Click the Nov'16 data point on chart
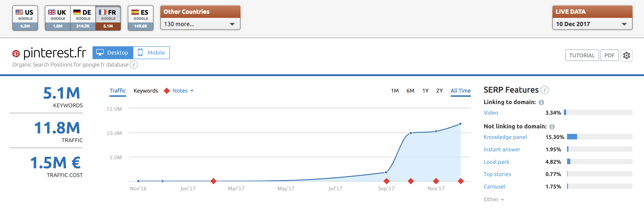The width and height of the screenshot is (644, 210). pos(138,181)
